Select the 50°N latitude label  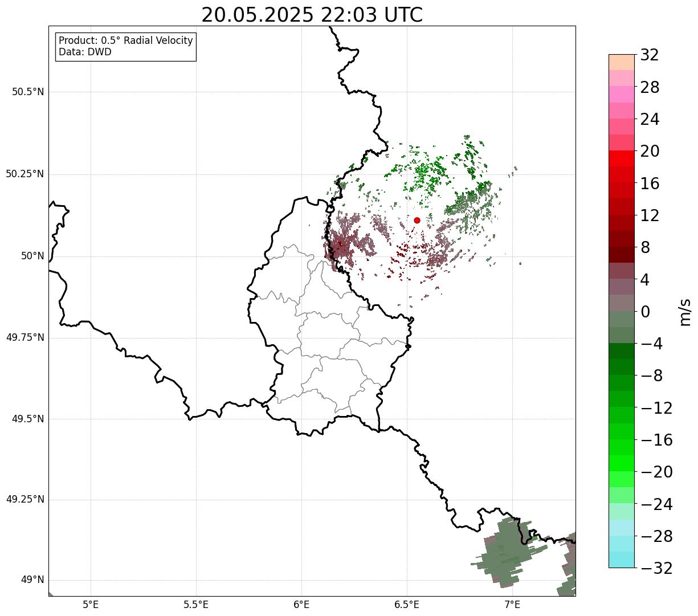click(32, 256)
